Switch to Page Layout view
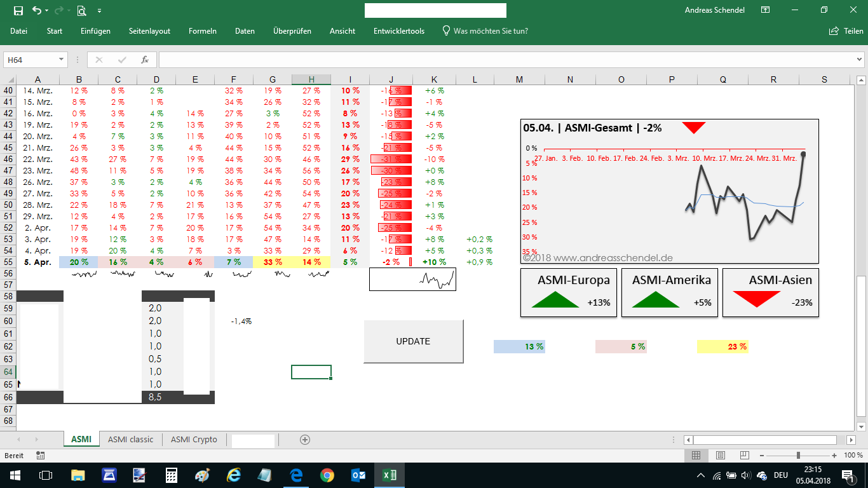Screen dimensions: 868x488 pyautogui.click(x=720, y=456)
